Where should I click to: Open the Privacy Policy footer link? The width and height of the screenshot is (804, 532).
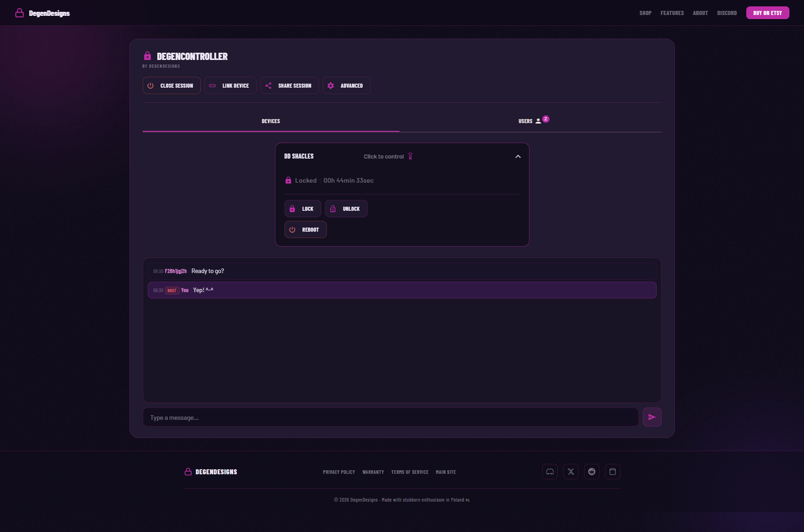click(x=339, y=472)
